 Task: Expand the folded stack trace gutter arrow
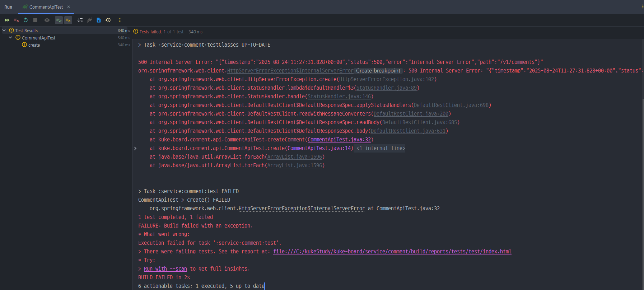pyautogui.click(x=135, y=148)
